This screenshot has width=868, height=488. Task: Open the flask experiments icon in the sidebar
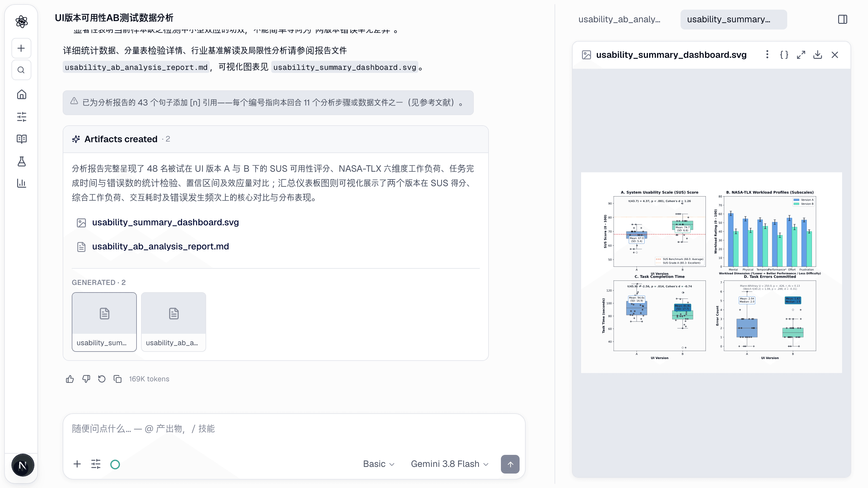coord(22,161)
